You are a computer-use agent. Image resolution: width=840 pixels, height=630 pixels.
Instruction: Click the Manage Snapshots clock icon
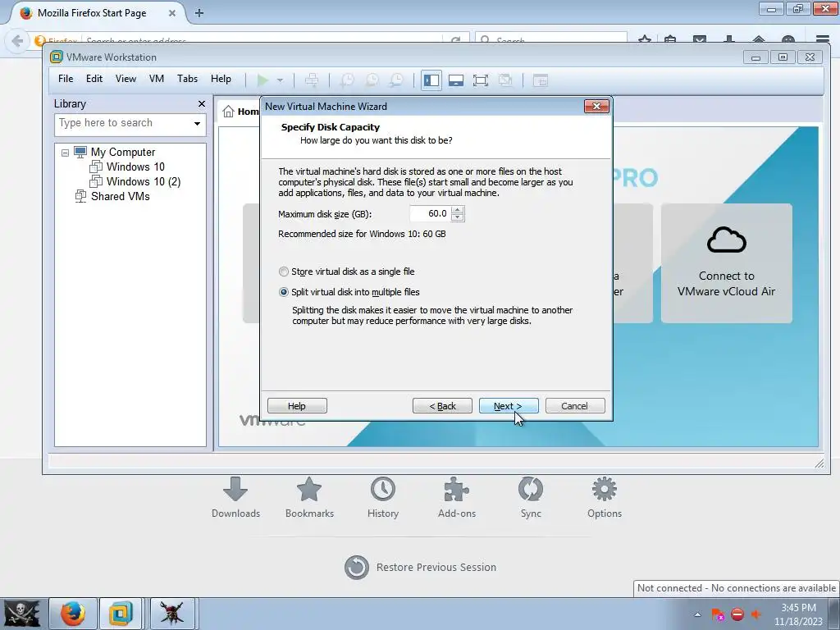[x=396, y=80]
